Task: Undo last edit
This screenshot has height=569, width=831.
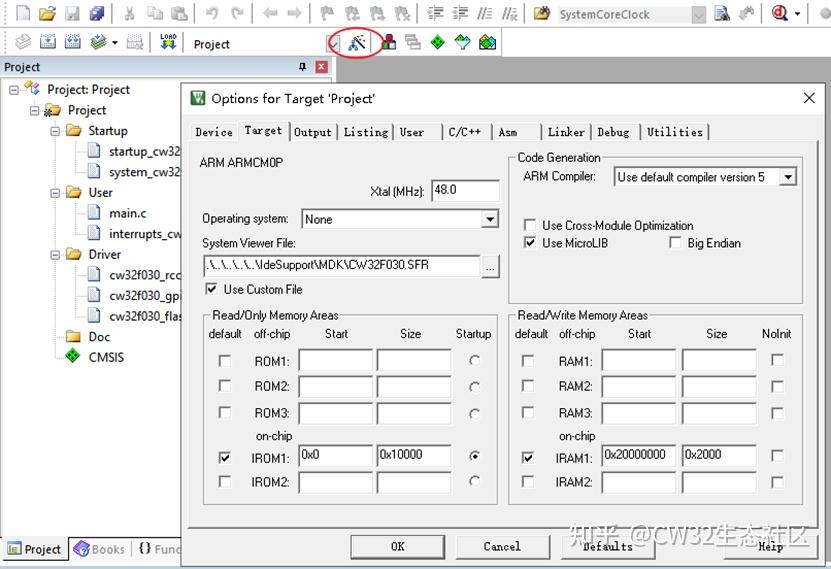Action: 212,13
